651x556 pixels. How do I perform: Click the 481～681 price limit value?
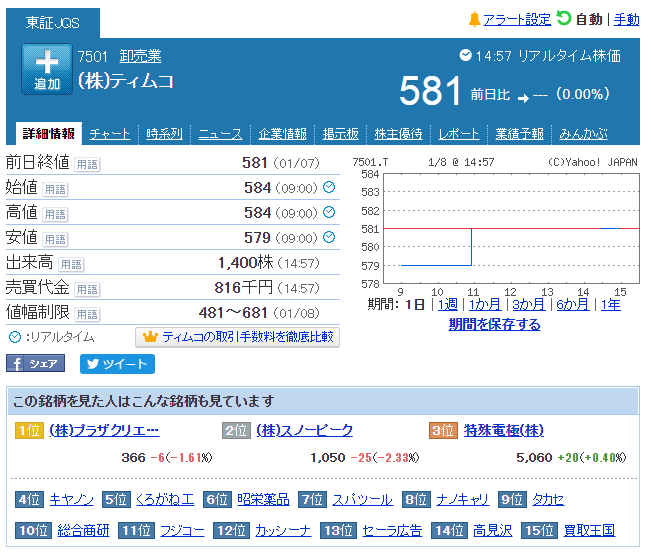click(x=233, y=313)
